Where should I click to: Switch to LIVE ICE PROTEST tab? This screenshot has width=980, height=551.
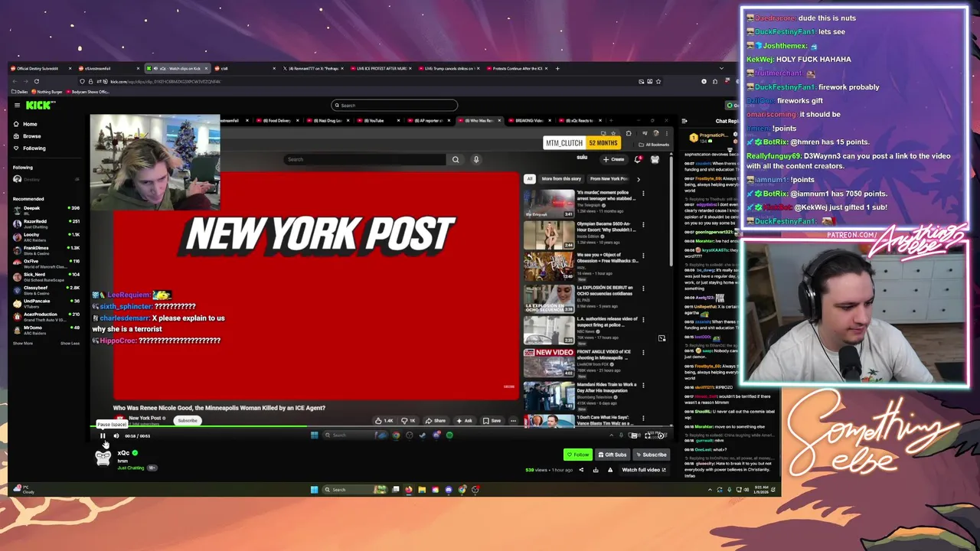(x=381, y=68)
